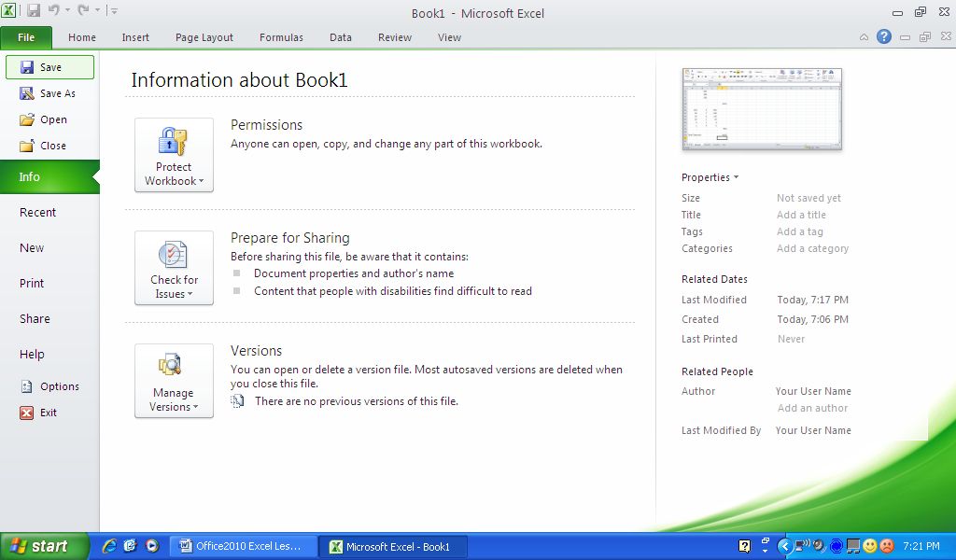Image resolution: width=956 pixels, height=560 pixels.
Task: Launch Internet Explorer from Quick Launch
Action: [110, 546]
